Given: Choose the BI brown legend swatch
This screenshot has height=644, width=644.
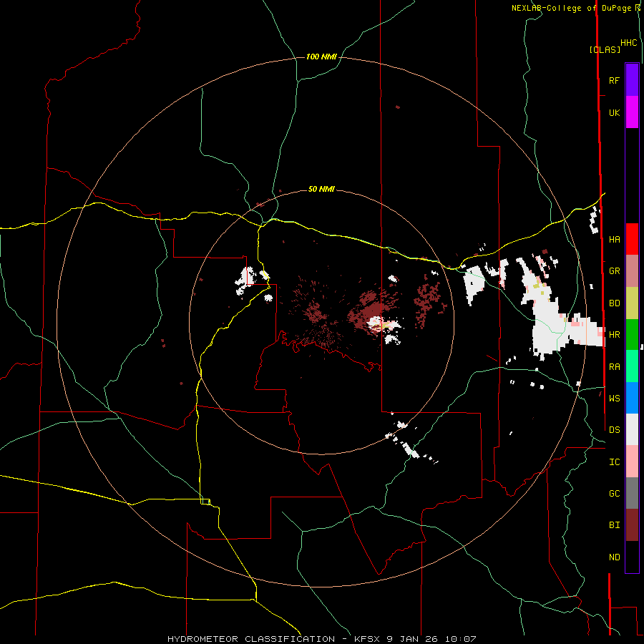Looking at the screenshot, I should [632, 525].
